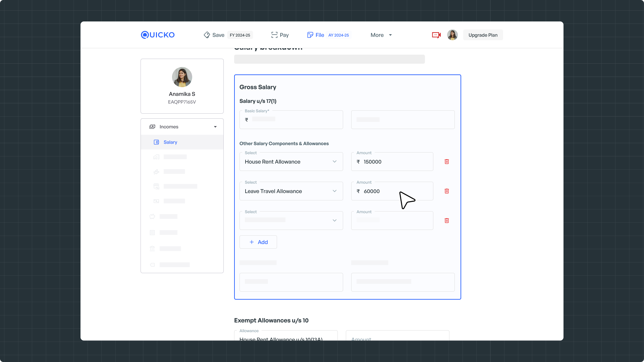Viewport: 644px width, 362px height.
Task: Open the empty third Select dropdown
Action: (x=291, y=221)
